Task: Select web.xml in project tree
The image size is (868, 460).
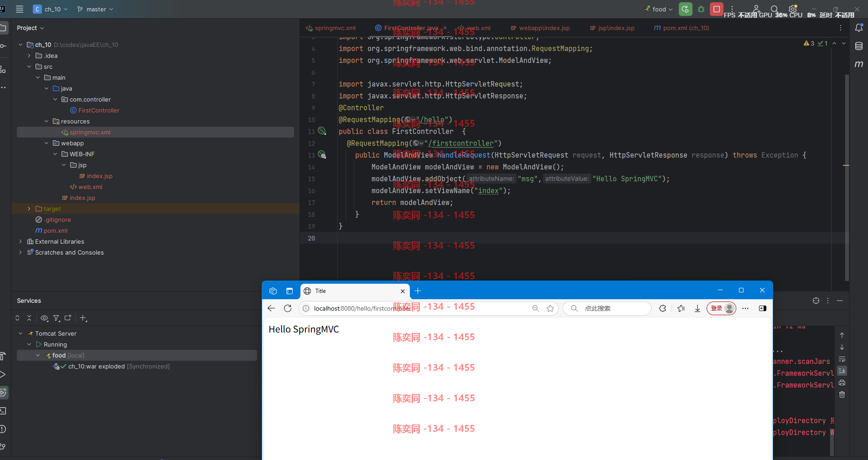Action: coord(86,187)
